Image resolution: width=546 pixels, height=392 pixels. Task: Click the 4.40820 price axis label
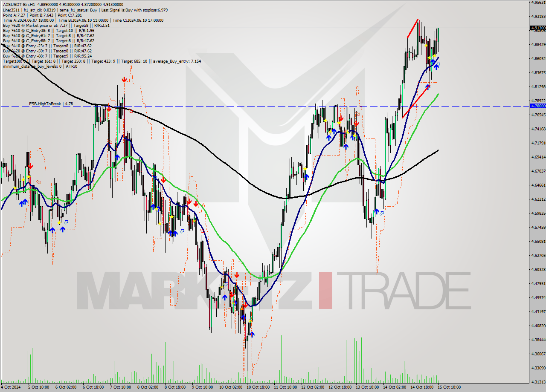pos(538,326)
